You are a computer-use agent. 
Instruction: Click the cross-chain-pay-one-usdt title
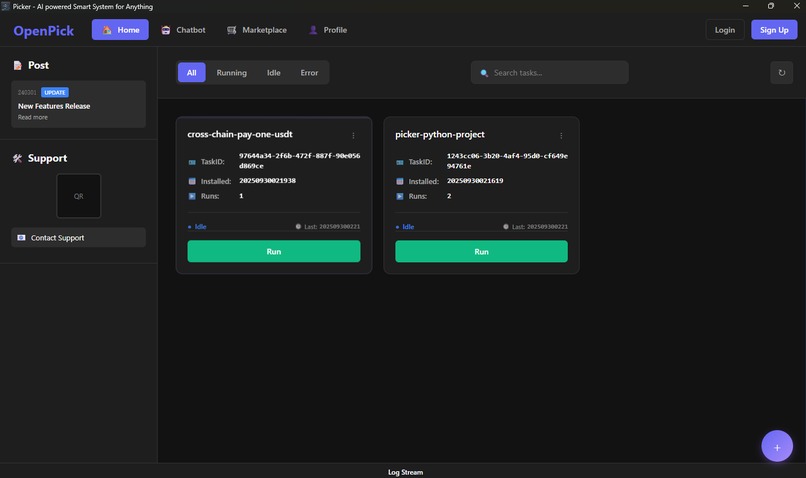pyautogui.click(x=240, y=134)
